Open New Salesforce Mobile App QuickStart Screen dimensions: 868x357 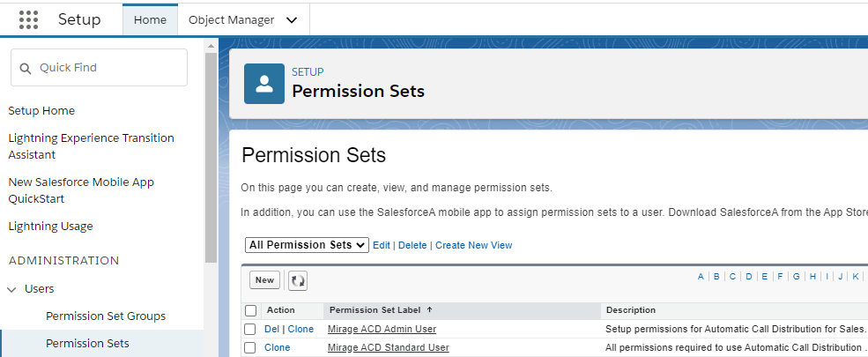[x=81, y=190]
